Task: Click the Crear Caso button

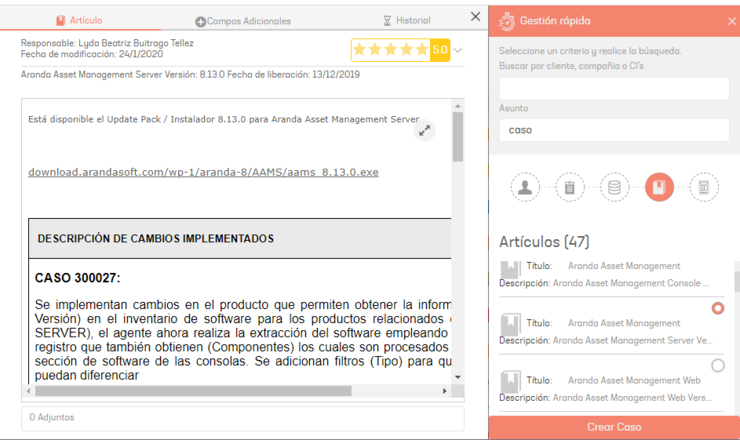Action: pyautogui.click(x=614, y=427)
